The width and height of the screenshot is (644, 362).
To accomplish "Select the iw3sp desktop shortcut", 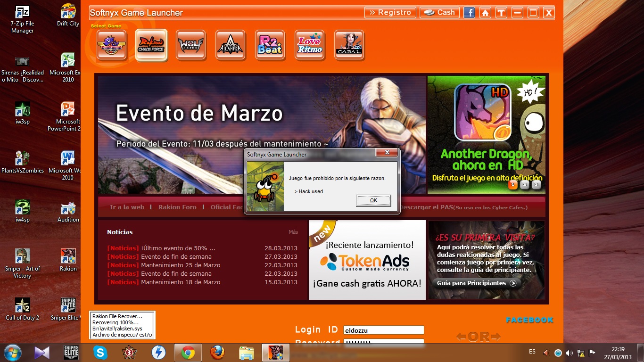I will coord(23,114).
